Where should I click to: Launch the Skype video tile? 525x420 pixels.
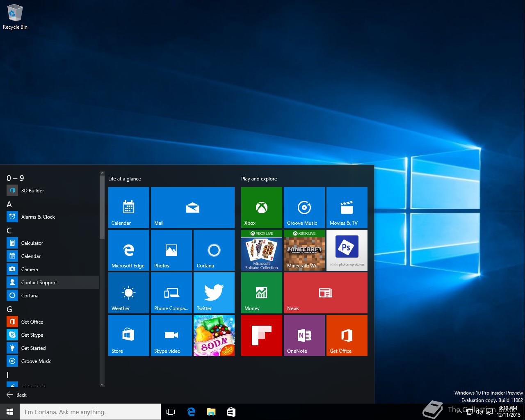pos(171,336)
